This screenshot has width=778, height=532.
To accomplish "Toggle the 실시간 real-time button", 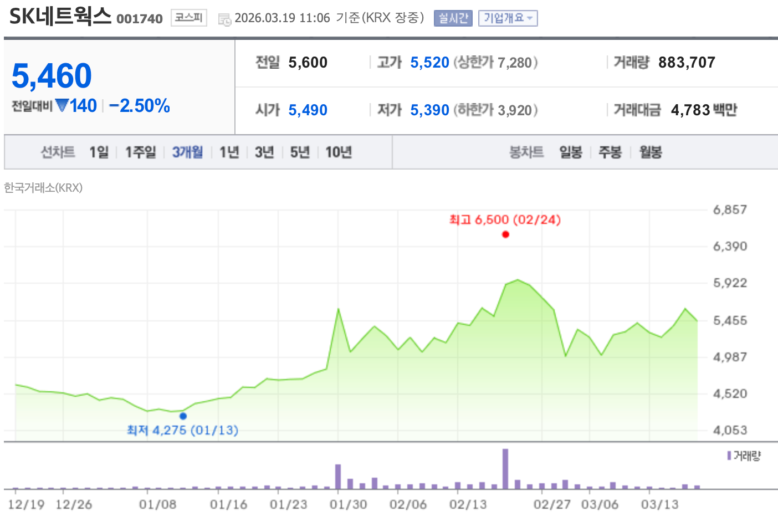I will click(x=453, y=18).
